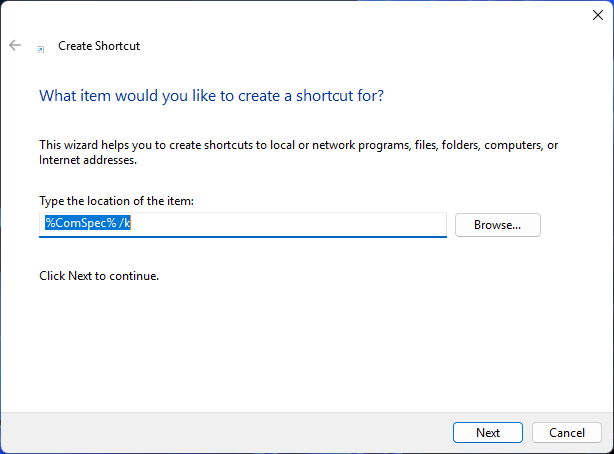Click the "This wizard helps you" description line
This screenshot has width=614, height=454.
[x=298, y=145]
